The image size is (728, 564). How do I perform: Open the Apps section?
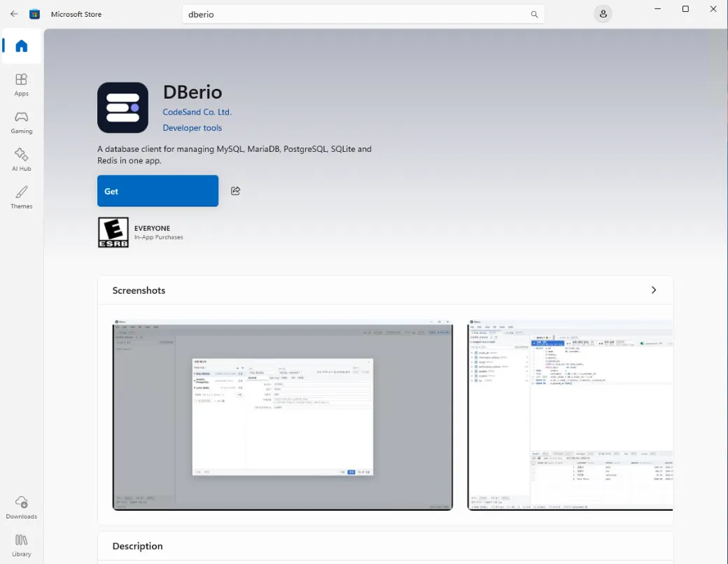(22, 85)
